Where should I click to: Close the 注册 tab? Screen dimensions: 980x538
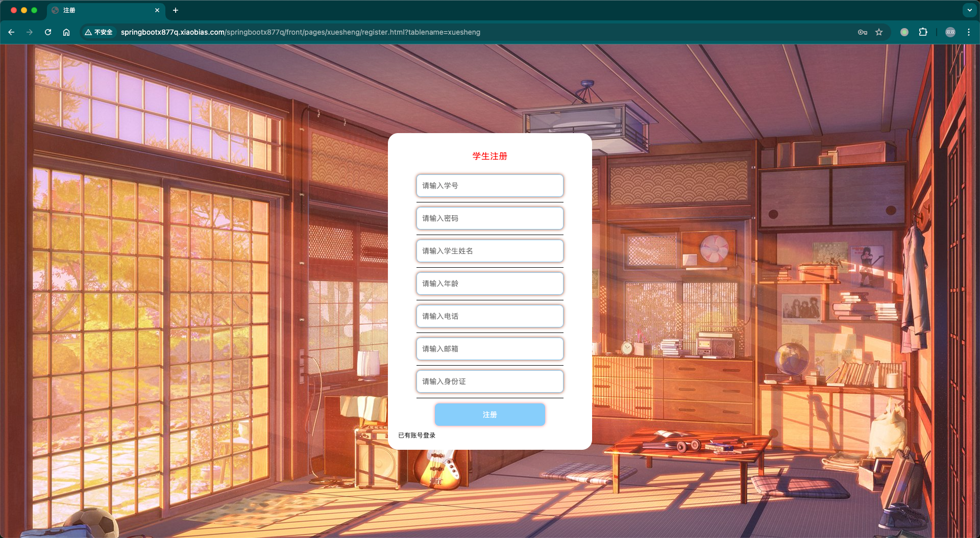[x=157, y=10]
